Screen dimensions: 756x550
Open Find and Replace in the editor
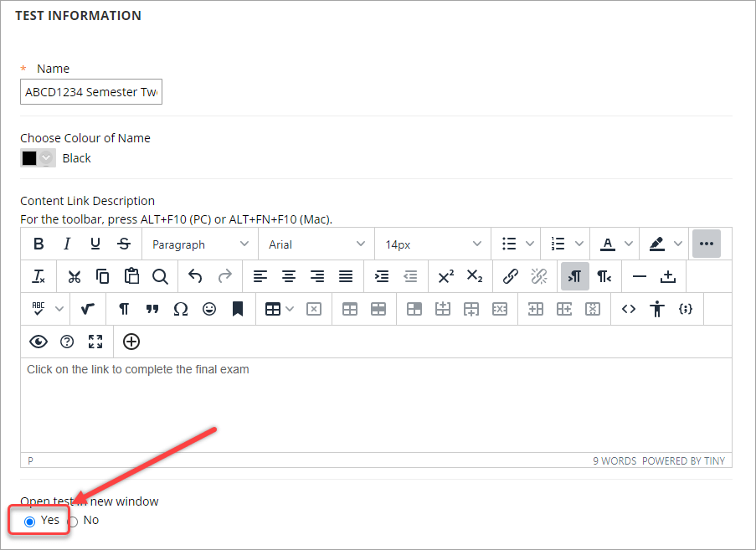click(160, 276)
